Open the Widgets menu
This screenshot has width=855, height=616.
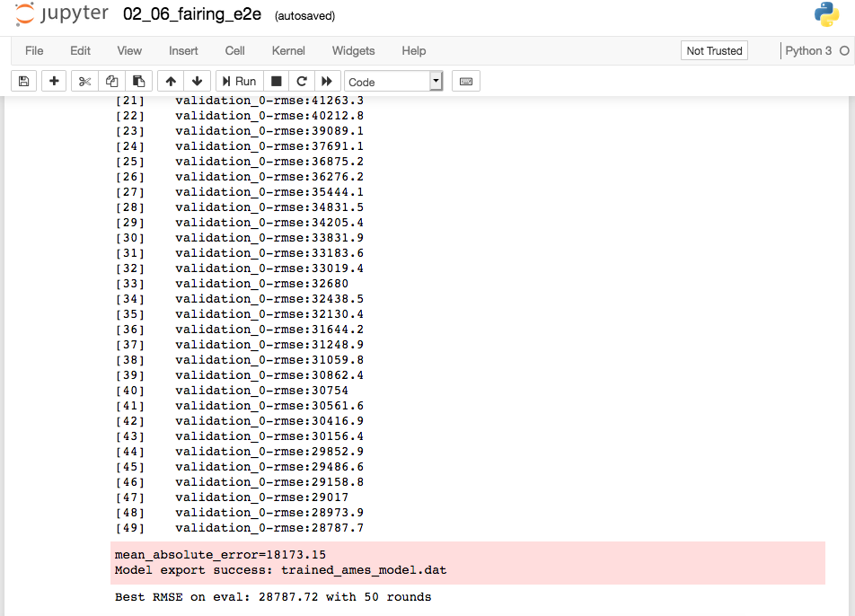353,51
